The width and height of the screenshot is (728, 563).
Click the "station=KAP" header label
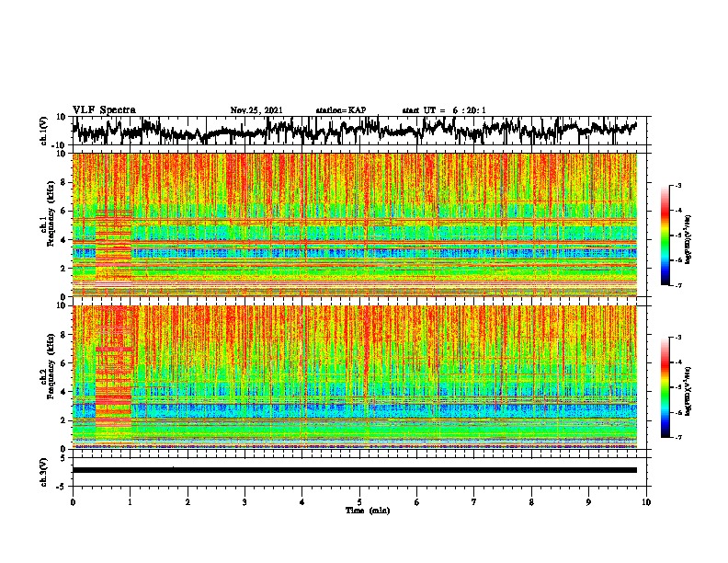[341, 110]
